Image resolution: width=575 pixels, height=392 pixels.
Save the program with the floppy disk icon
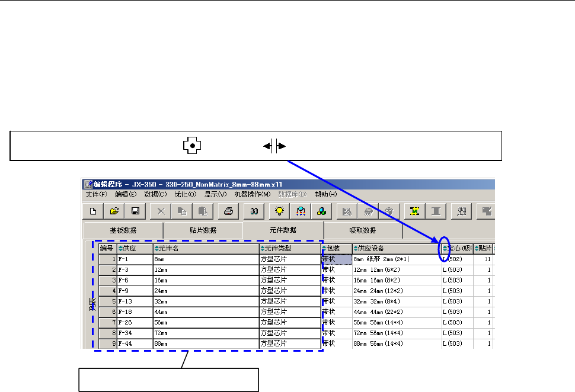pyautogui.click(x=135, y=211)
